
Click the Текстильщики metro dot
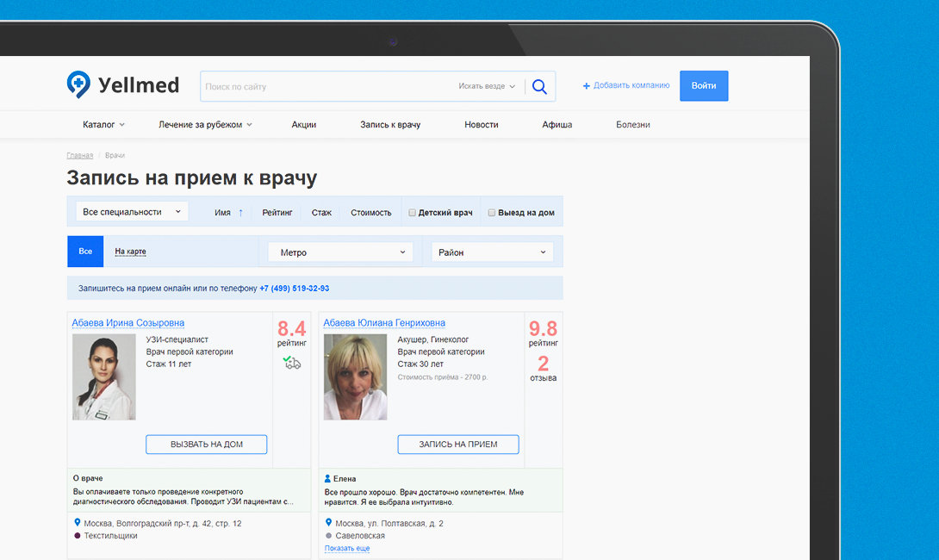tap(78, 535)
